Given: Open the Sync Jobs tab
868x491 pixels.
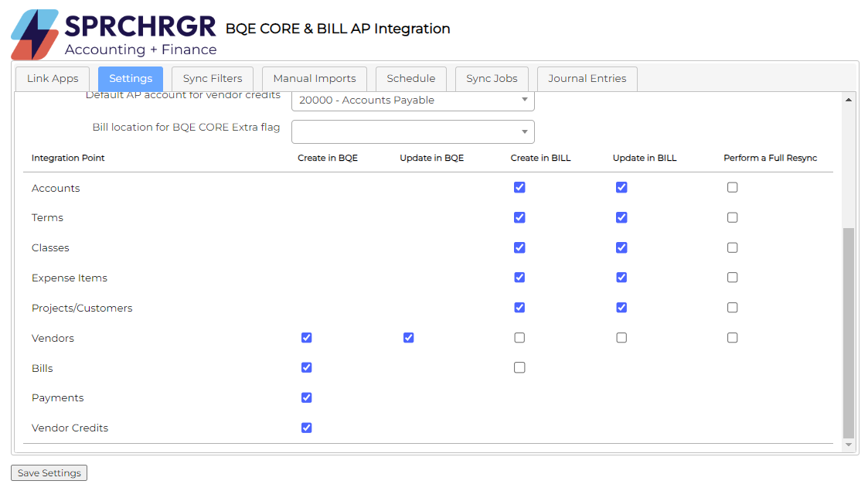Looking at the screenshot, I should coord(492,79).
